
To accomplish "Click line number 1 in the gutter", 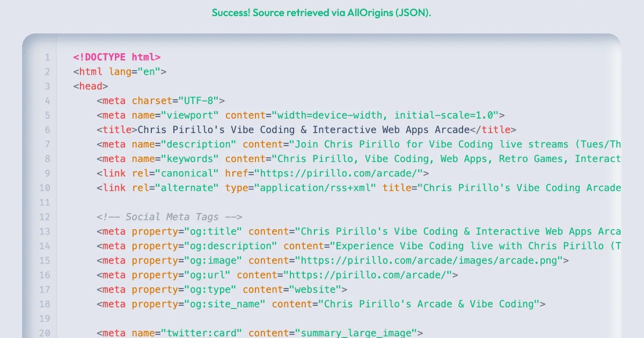I will 47,57.
